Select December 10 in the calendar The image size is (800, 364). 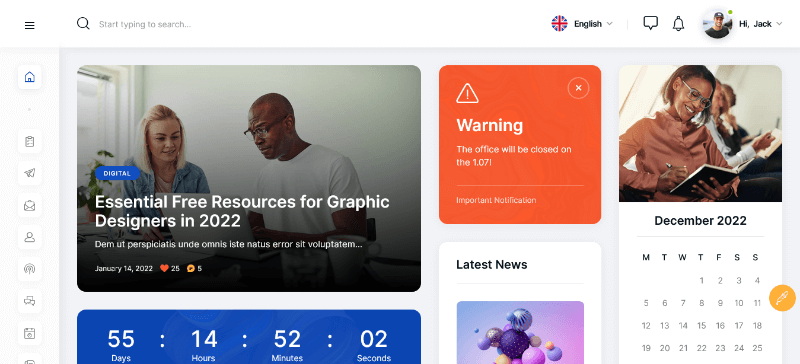(738, 303)
